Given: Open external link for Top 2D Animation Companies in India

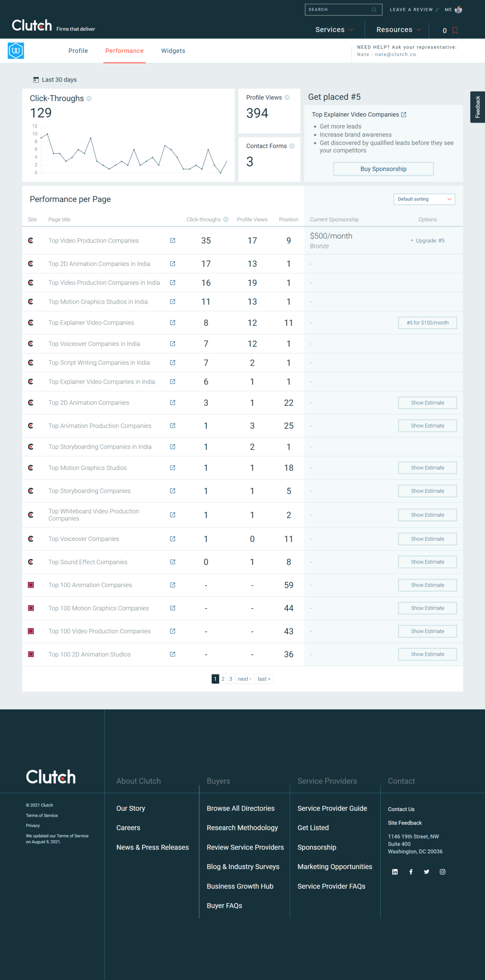Looking at the screenshot, I should tap(173, 264).
